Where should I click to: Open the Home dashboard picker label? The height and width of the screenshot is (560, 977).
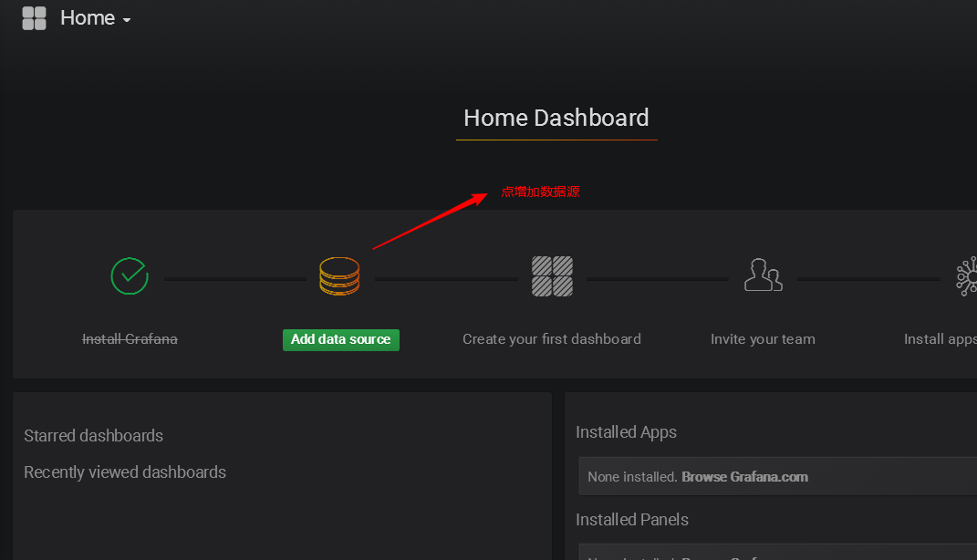point(88,18)
